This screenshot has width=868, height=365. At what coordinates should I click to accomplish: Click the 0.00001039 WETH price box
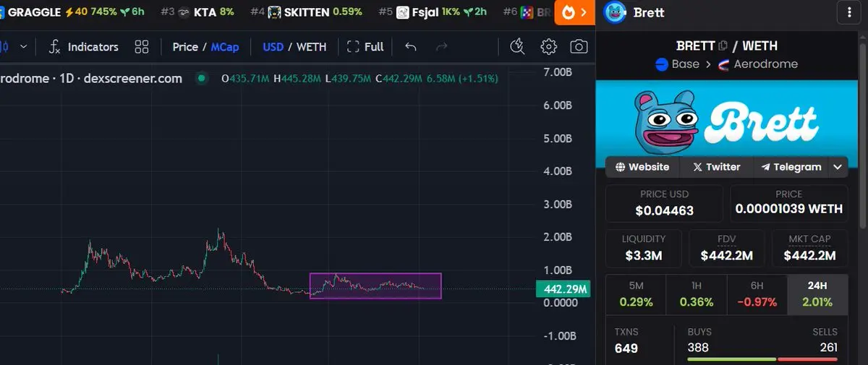pos(788,203)
